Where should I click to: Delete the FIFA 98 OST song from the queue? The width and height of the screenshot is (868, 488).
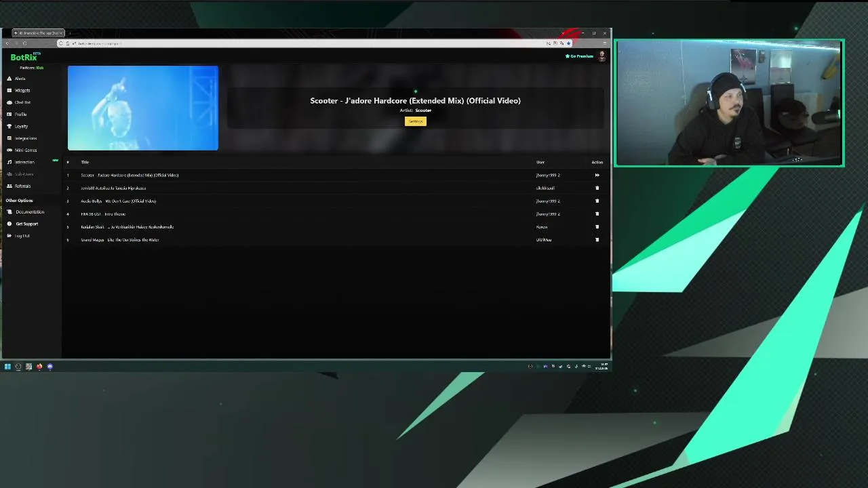tap(597, 213)
